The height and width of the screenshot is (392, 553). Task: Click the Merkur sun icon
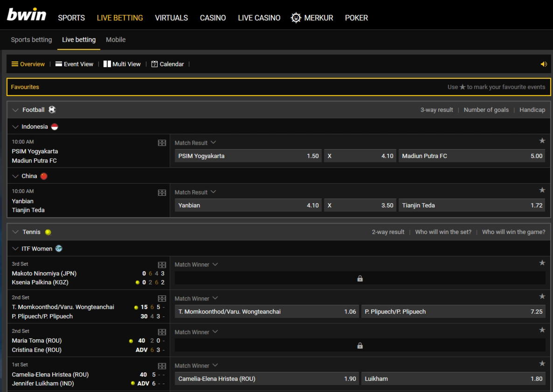[x=296, y=18]
